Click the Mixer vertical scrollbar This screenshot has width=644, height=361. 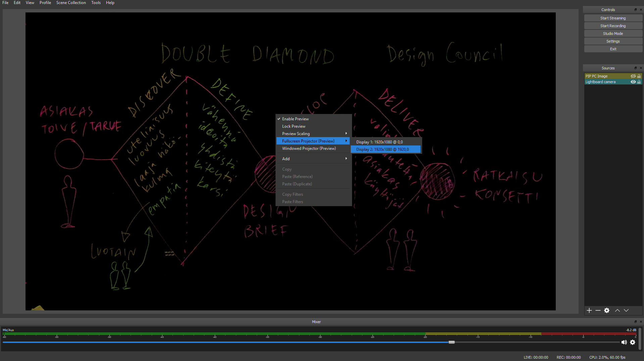click(x=640, y=339)
